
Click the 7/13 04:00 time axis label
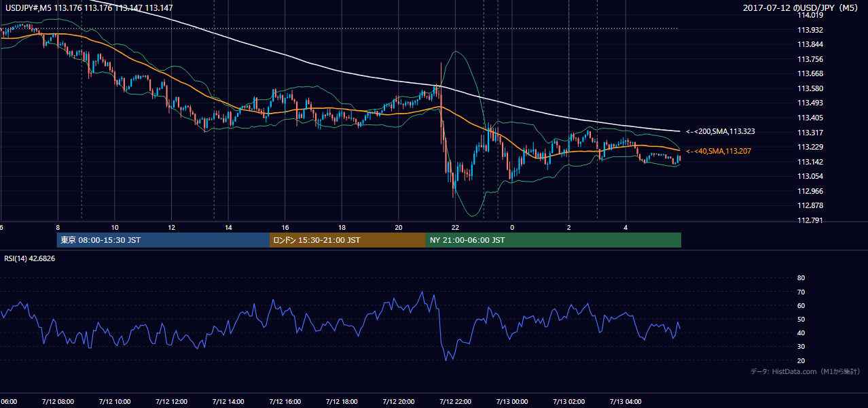tap(626, 401)
